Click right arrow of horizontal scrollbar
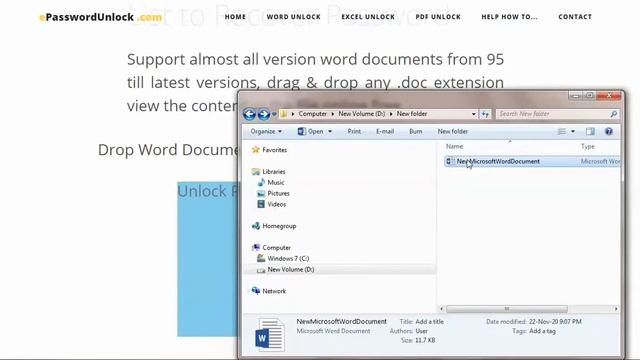640x360 pixels. click(x=616, y=309)
